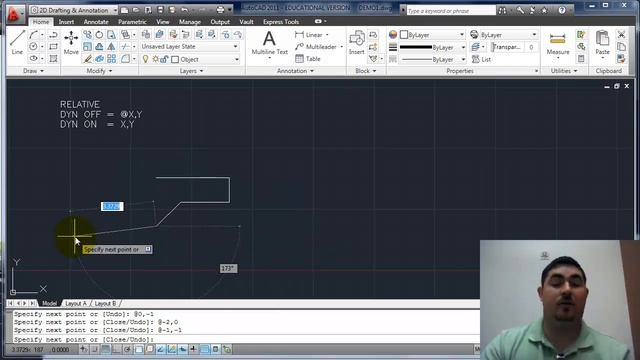Viewport: 640px width, 360px height.
Task: Go to the Manage ribbon tab
Action: 190,22
